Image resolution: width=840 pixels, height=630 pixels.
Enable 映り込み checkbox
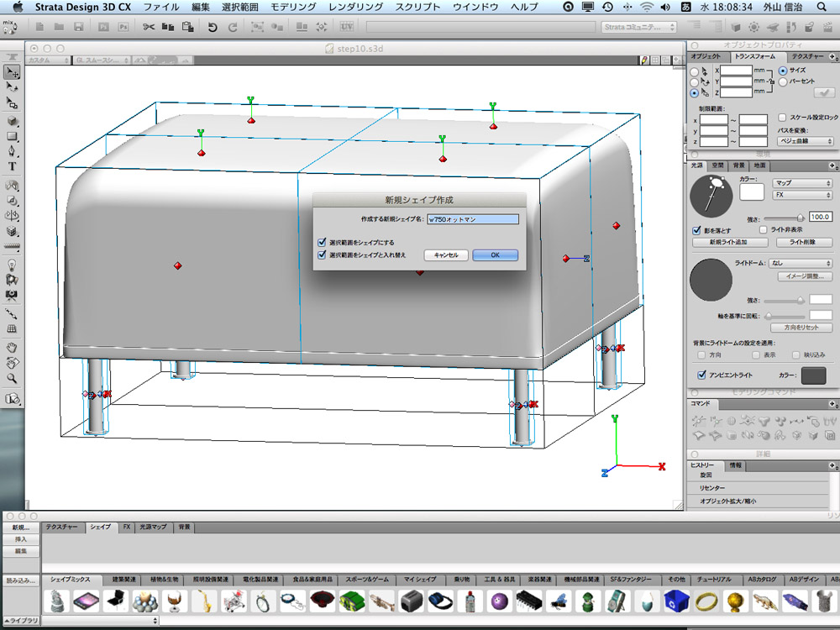[796, 354]
